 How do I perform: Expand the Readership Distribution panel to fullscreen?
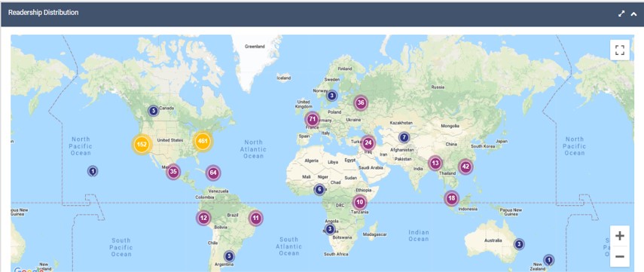click(621, 14)
